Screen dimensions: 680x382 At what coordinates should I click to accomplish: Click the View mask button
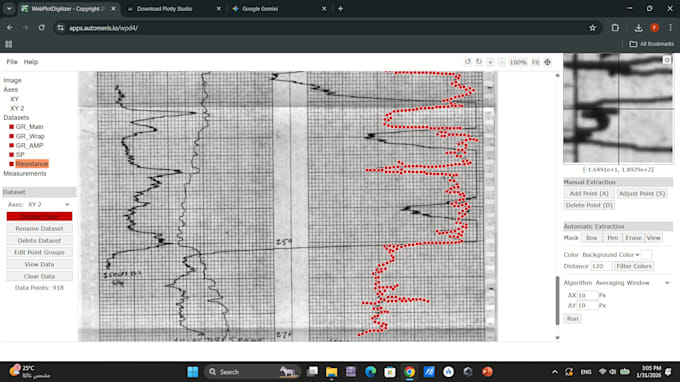click(x=653, y=238)
